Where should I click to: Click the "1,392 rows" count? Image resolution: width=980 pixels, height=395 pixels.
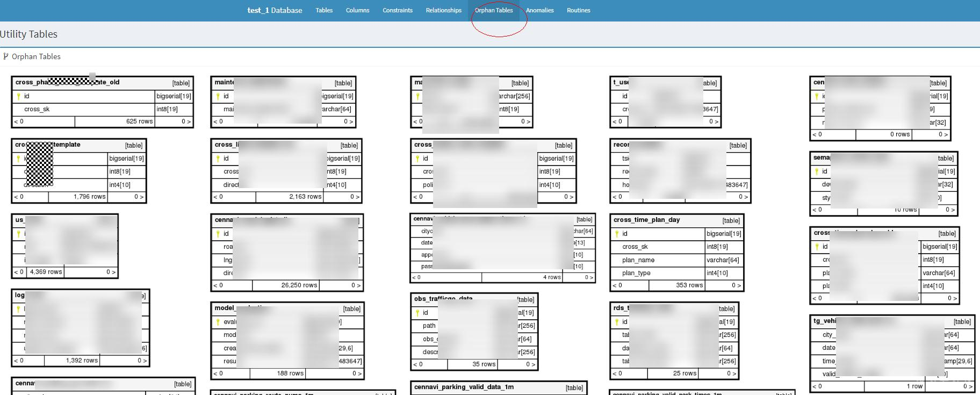coord(82,361)
